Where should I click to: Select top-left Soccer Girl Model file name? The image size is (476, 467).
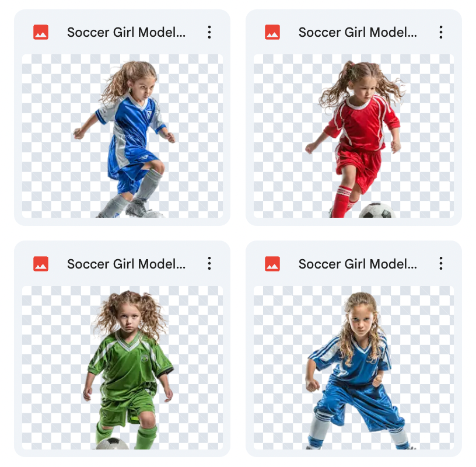[126, 32]
